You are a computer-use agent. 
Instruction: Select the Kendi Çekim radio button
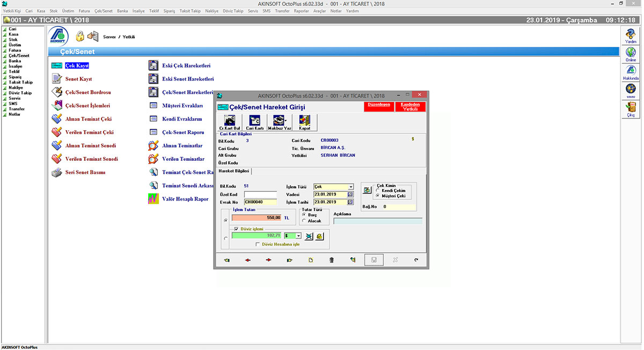(x=378, y=190)
